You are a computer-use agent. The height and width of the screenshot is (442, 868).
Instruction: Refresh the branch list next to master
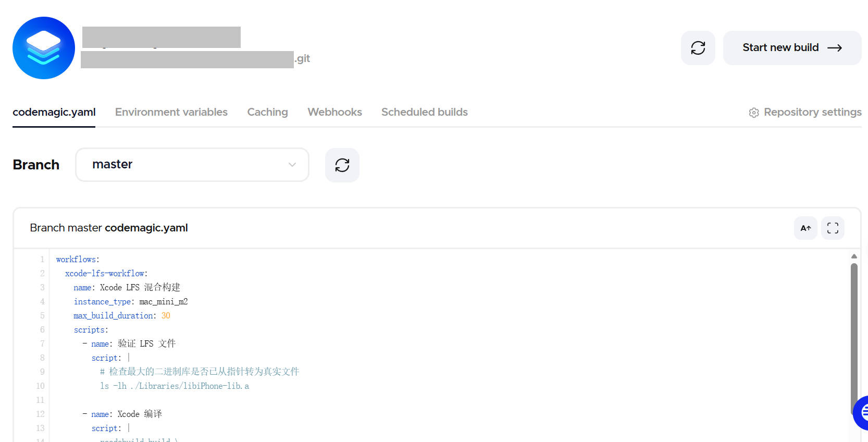click(342, 165)
